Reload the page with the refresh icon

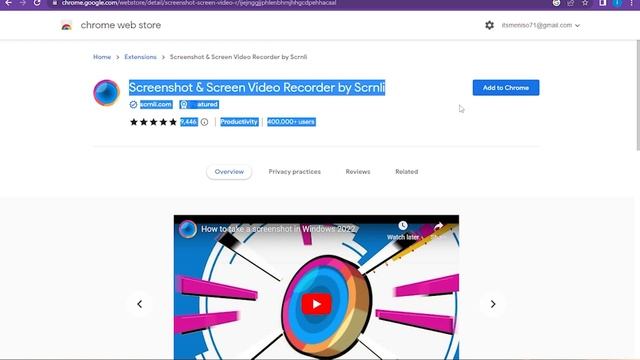point(37,3)
